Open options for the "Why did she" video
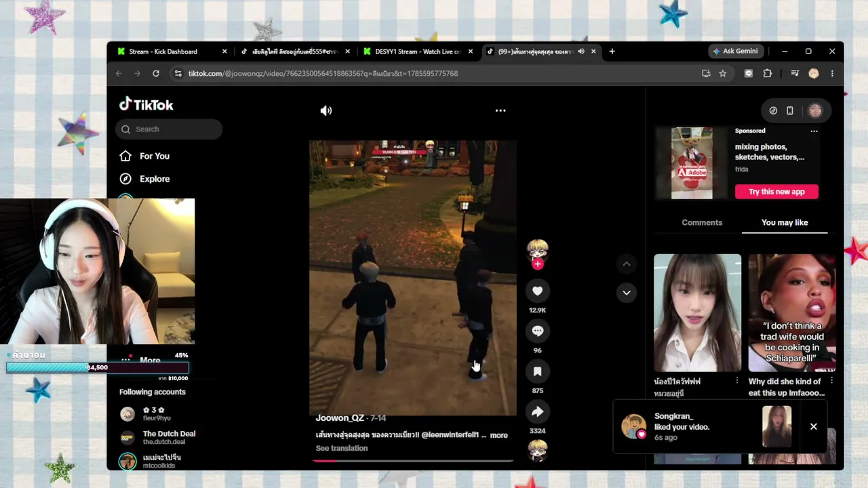This screenshot has width=868, height=488. coord(831,382)
